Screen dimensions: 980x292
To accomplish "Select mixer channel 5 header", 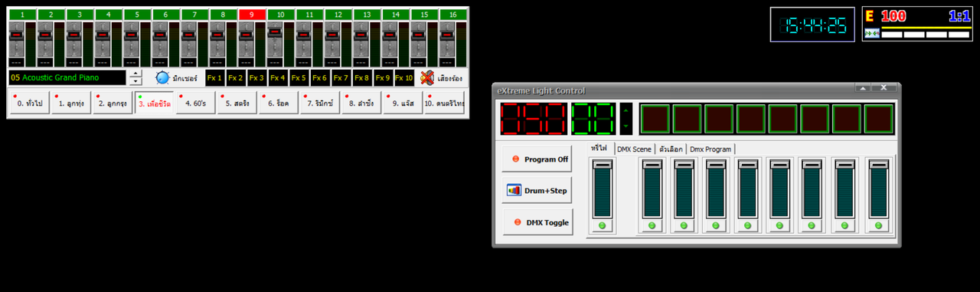I will click(x=138, y=15).
